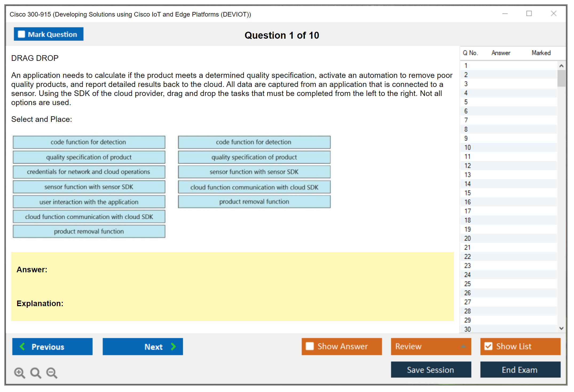
Task: Open the Review dropdown menu
Action: pos(463,346)
